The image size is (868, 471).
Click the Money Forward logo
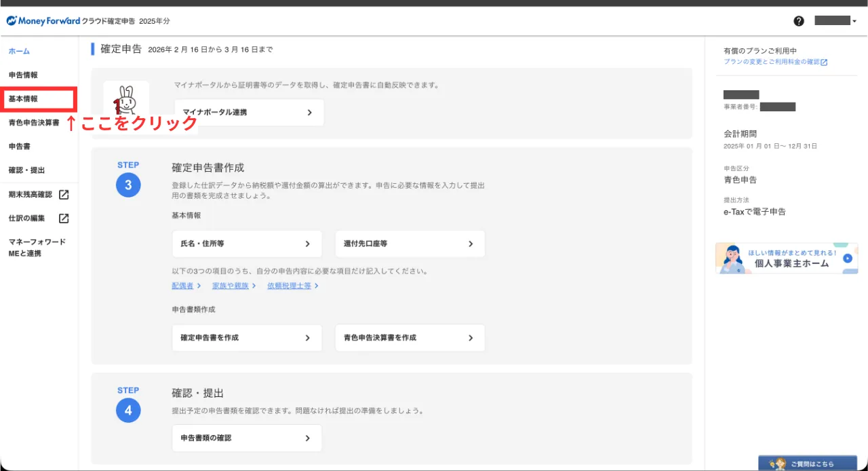click(43, 21)
